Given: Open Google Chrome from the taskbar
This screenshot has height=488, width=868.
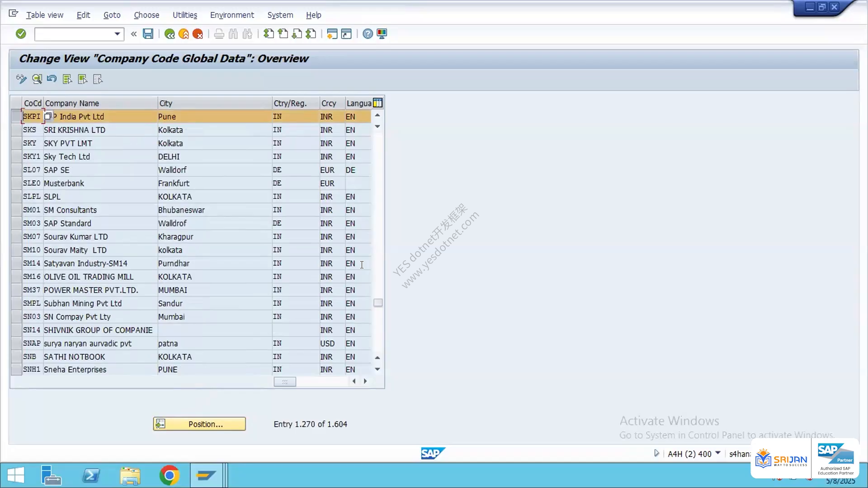Looking at the screenshot, I should click(x=169, y=475).
